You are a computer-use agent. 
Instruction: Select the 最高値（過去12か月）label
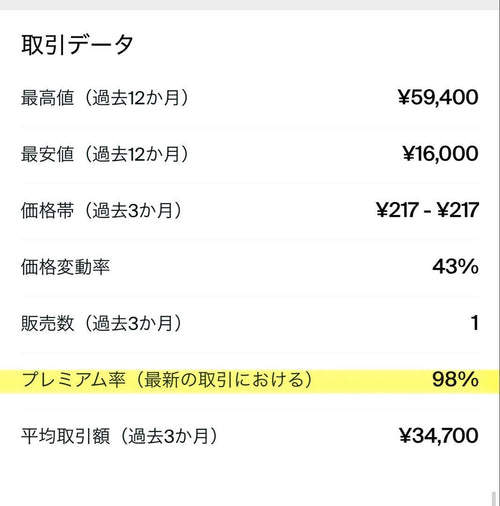[105, 98]
